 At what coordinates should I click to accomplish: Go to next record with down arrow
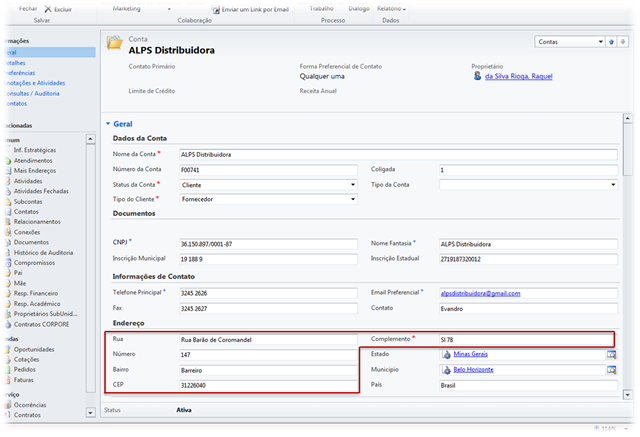(623, 42)
